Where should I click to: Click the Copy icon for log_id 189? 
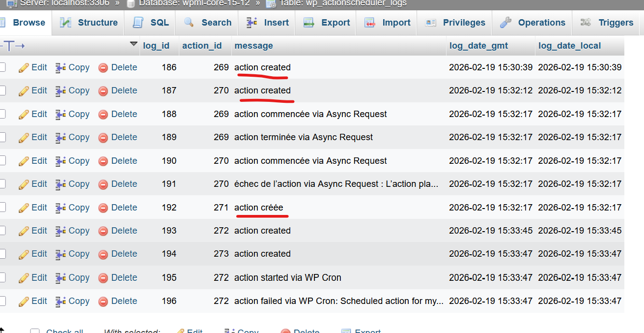coord(60,137)
